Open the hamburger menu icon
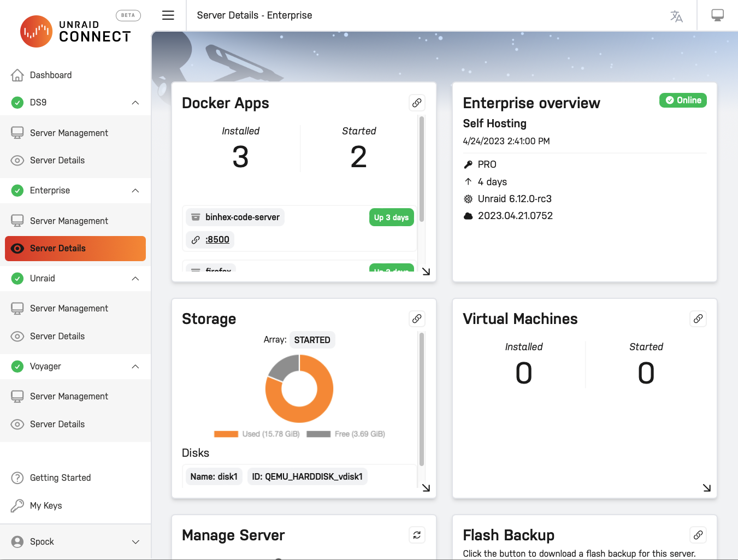 pyautogui.click(x=168, y=15)
